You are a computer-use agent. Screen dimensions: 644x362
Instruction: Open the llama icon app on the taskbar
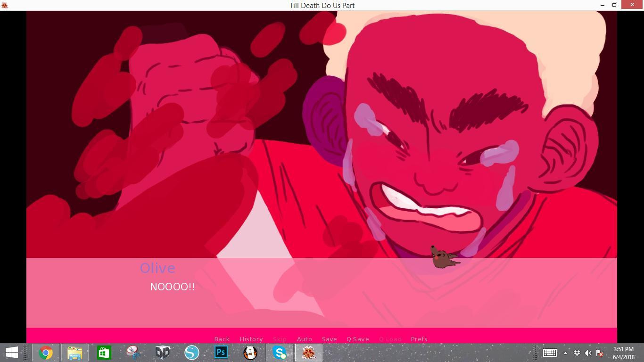click(250, 353)
